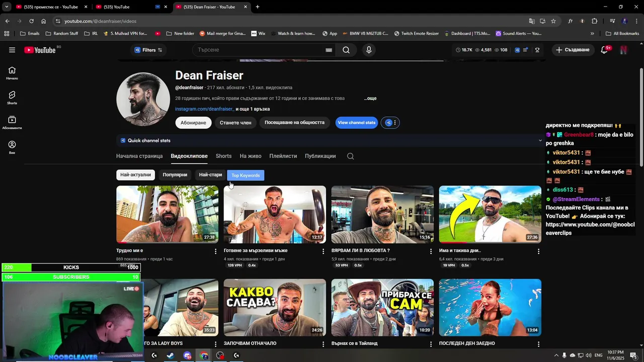This screenshot has width=644, height=362.
Task: Show more bookmarks with double chevron
Action: tap(592, 34)
